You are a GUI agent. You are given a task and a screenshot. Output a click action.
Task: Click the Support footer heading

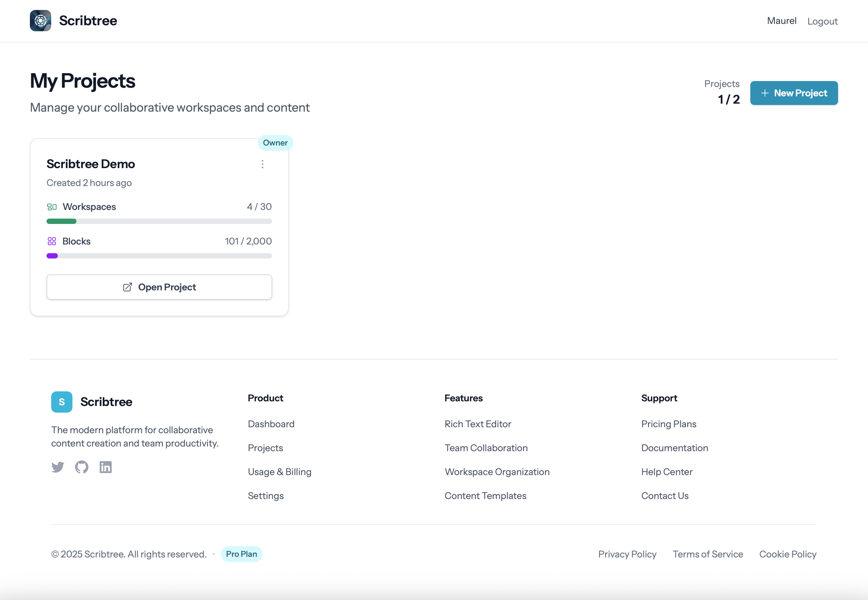coord(659,398)
